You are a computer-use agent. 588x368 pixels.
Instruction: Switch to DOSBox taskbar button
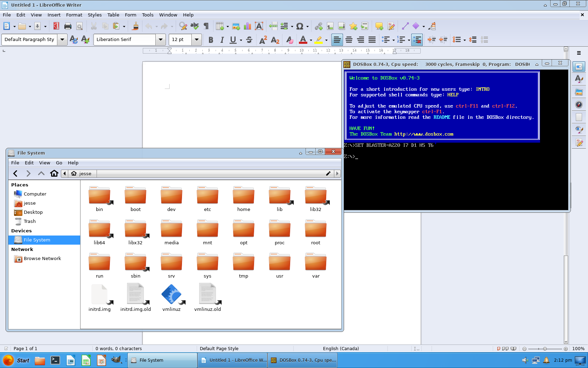[x=303, y=360]
